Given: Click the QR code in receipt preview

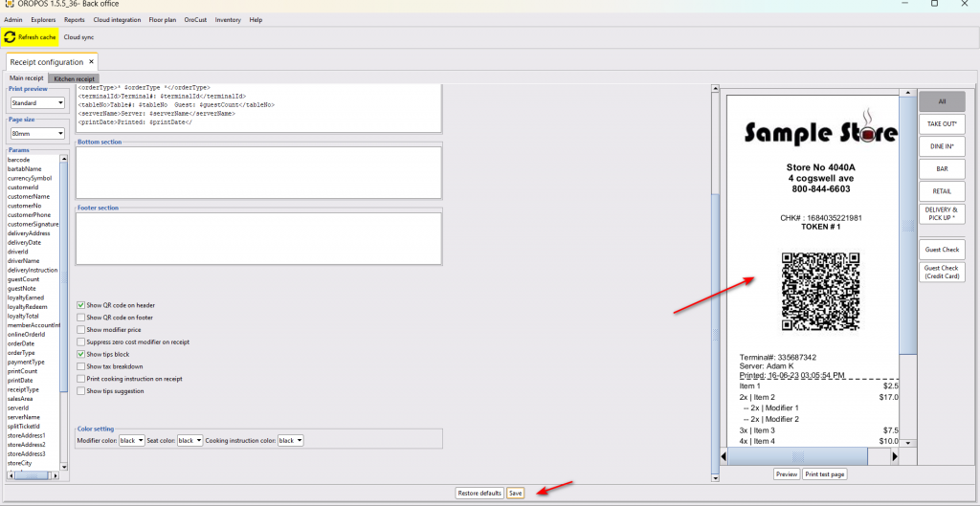Looking at the screenshot, I should pos(820,291).
